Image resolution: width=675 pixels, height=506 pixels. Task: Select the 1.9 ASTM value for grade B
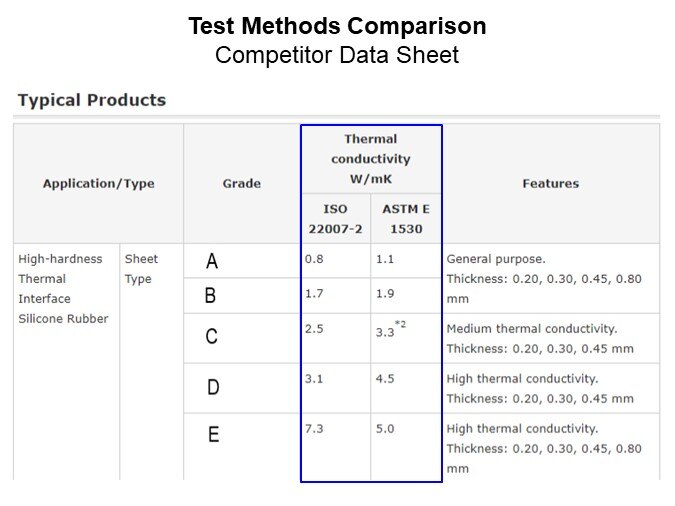(385, 295)
